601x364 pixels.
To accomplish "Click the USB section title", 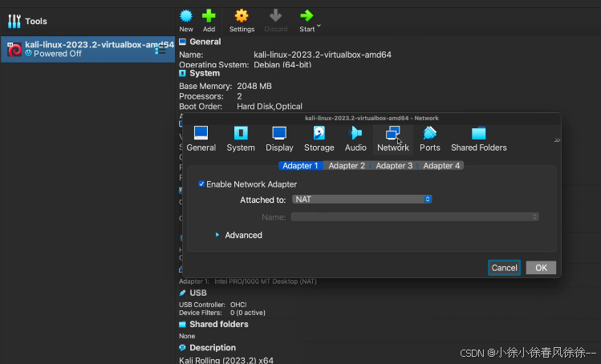I will coord(198,293).
